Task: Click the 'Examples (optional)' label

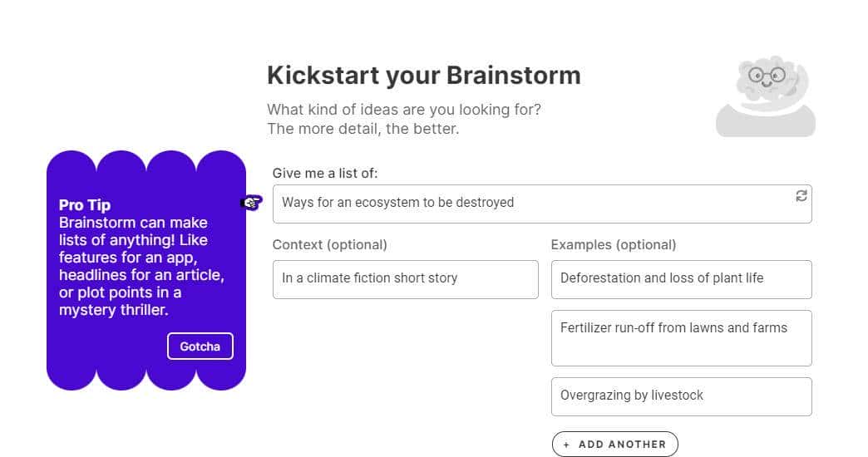Action: click(613, 245)
